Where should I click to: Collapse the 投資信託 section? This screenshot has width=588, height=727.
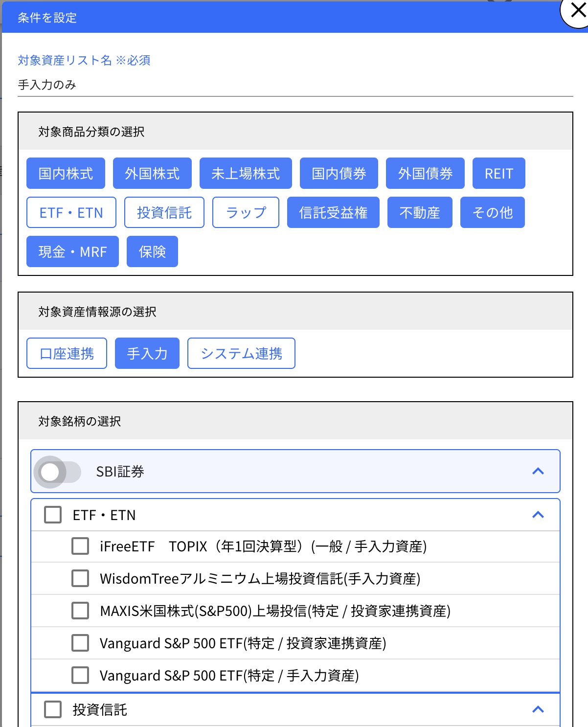pos(539,709)
